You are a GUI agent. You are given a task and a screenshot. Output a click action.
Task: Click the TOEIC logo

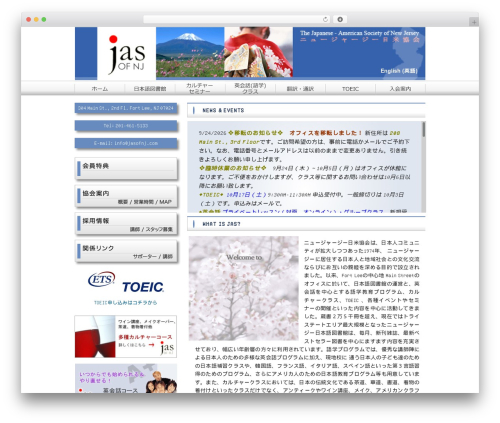tap(143, 287)
